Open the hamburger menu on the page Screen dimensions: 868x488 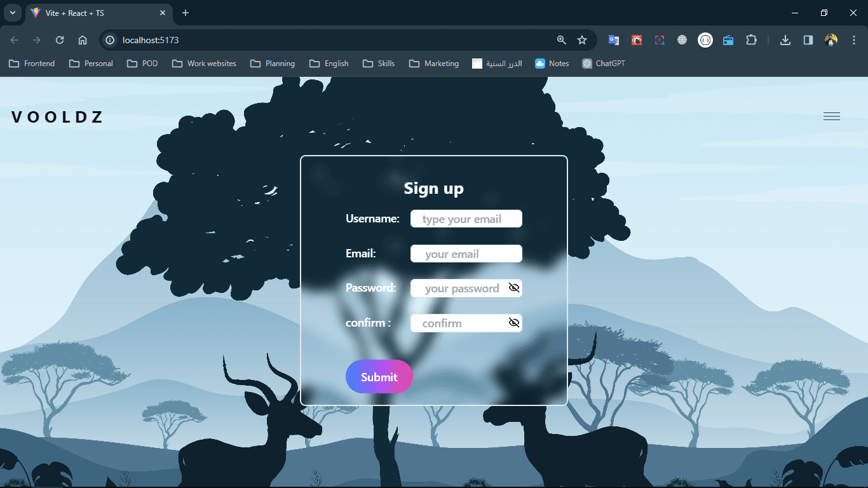coord(831,116)
